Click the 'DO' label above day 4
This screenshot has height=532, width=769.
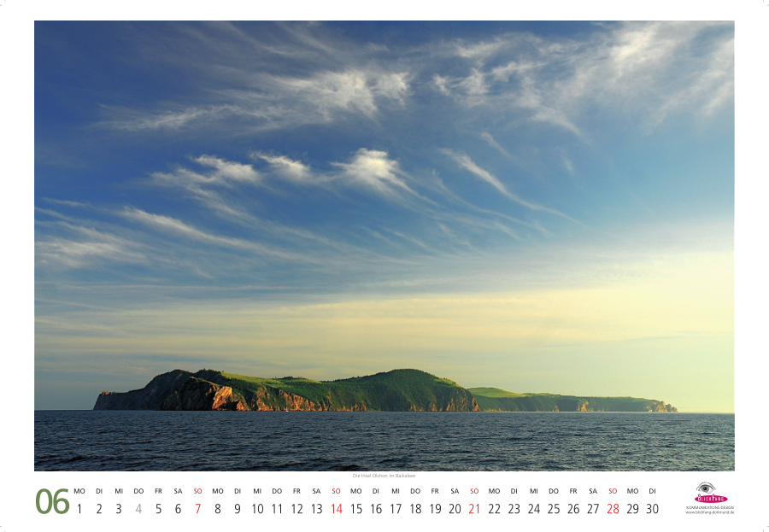click(138, 491)
